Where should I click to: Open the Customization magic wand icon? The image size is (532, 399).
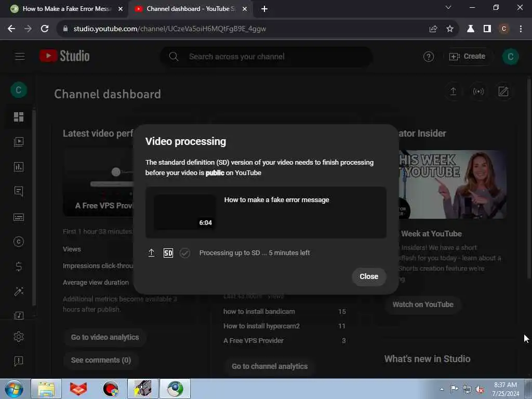click(19, 291)
